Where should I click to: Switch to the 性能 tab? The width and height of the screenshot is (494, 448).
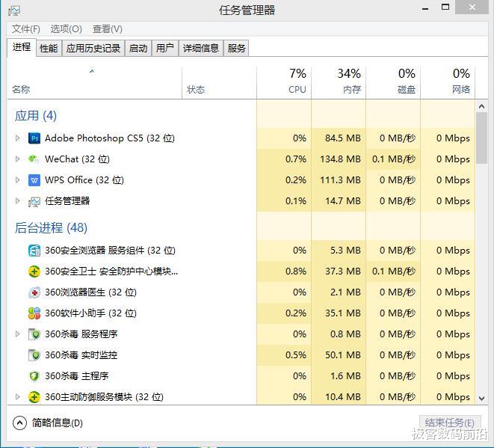(x=49, y=48)
